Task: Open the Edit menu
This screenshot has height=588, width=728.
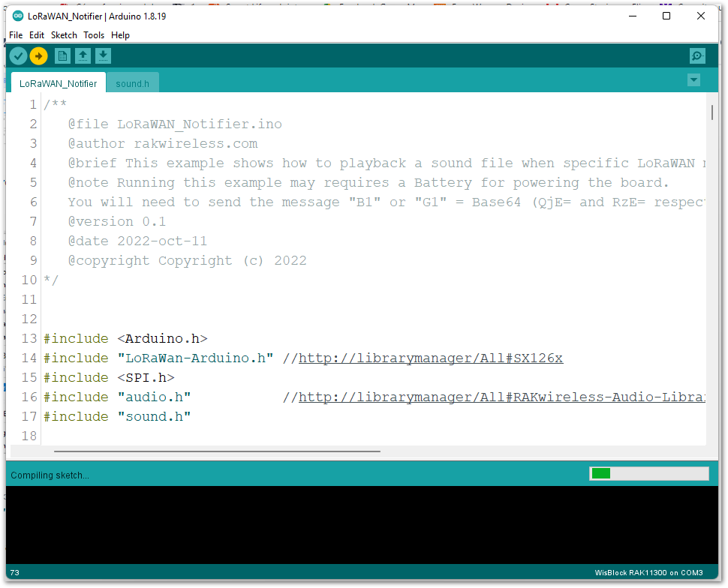Action: tap(37, 35)
